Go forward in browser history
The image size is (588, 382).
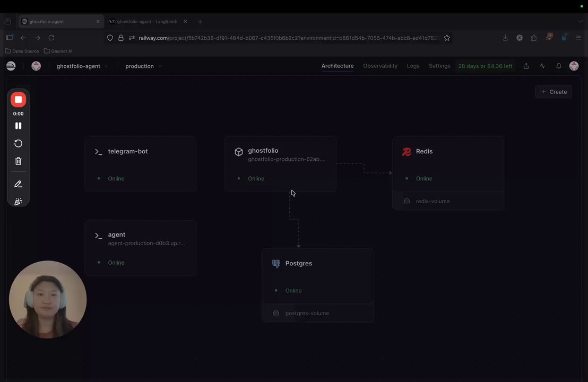pyautogui.click(x=37, y=38)
